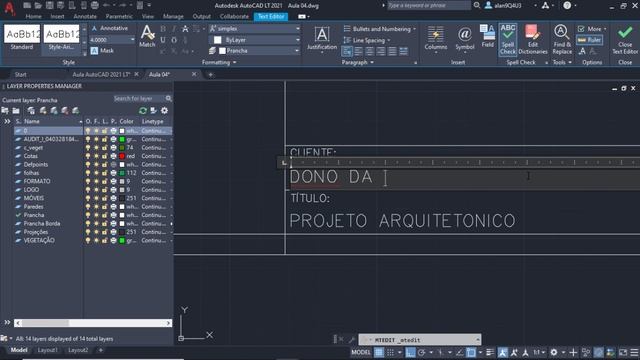Viewport: 640px width, 360px height.
Task: Switch to Aula AutoCAD 2021 LT drawing tab
Action: (x=101, y=74)
